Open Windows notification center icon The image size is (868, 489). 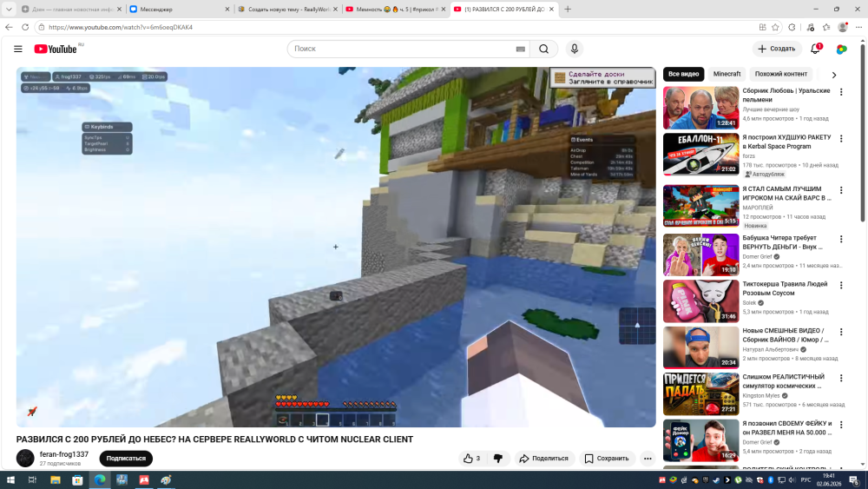point(855,480)
